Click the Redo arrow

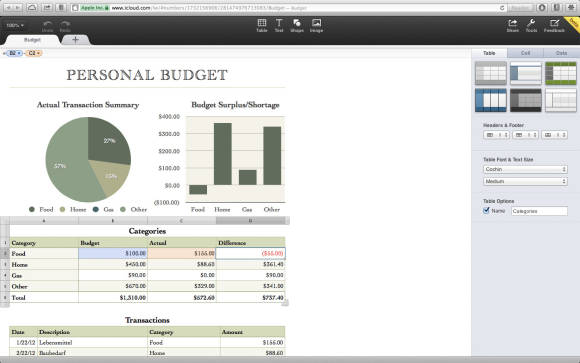(x=65, y=26)
